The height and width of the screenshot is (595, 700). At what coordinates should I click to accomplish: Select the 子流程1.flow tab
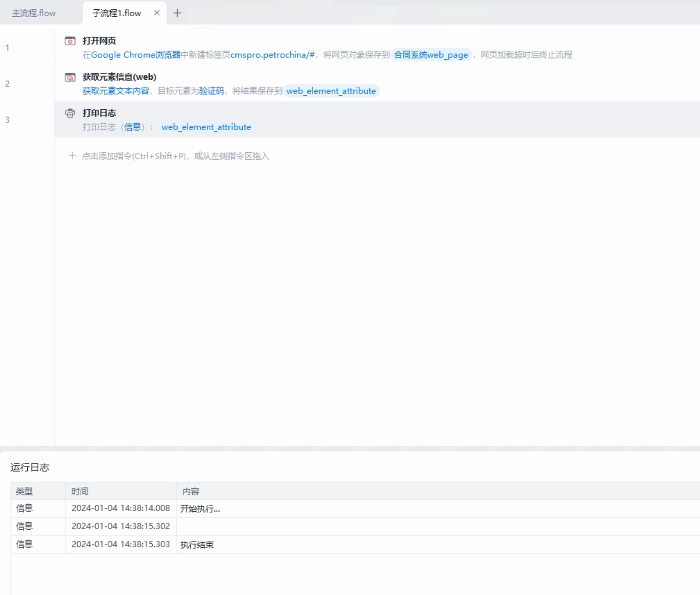click(x=117, y=13)
